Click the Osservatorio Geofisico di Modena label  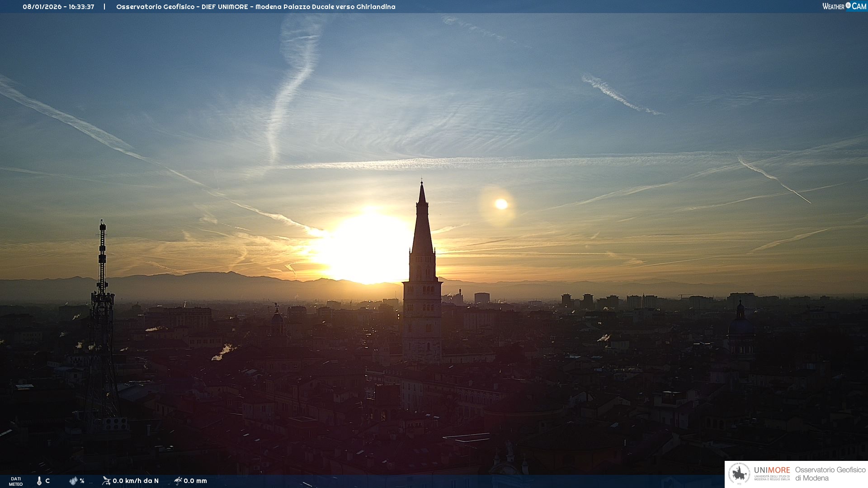(830, 474)
